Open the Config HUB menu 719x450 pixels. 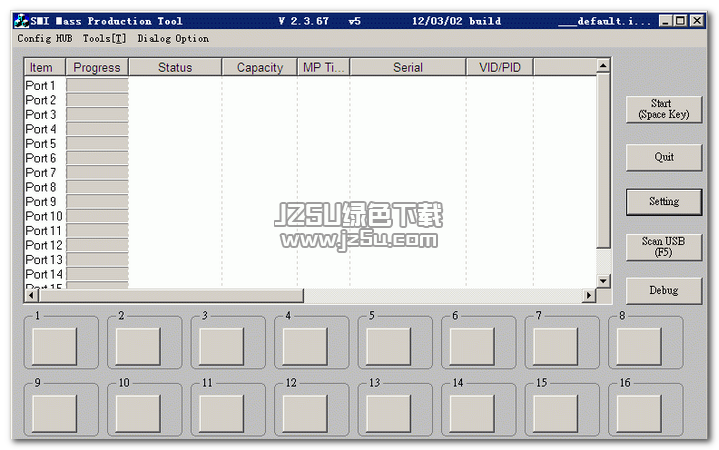click(x=44, y=39)
